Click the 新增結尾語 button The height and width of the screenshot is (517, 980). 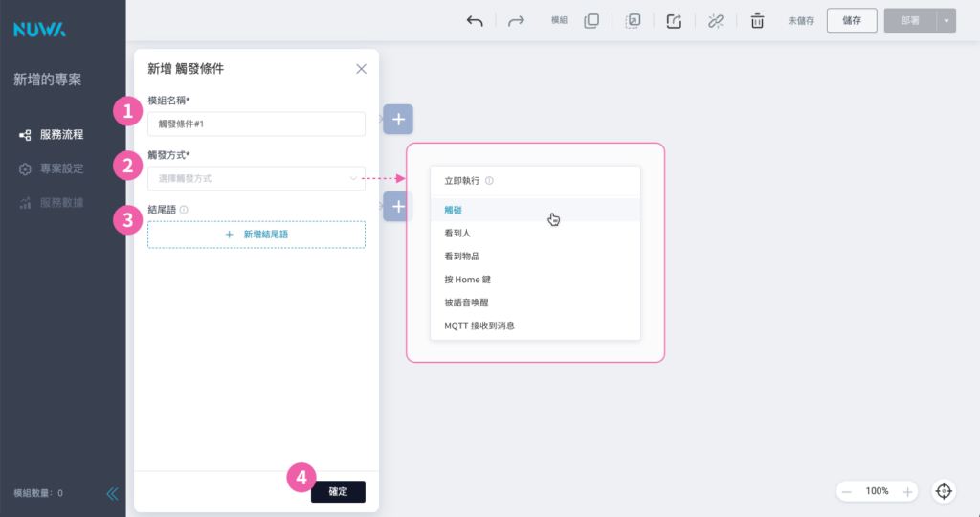(x=256, y=235)
